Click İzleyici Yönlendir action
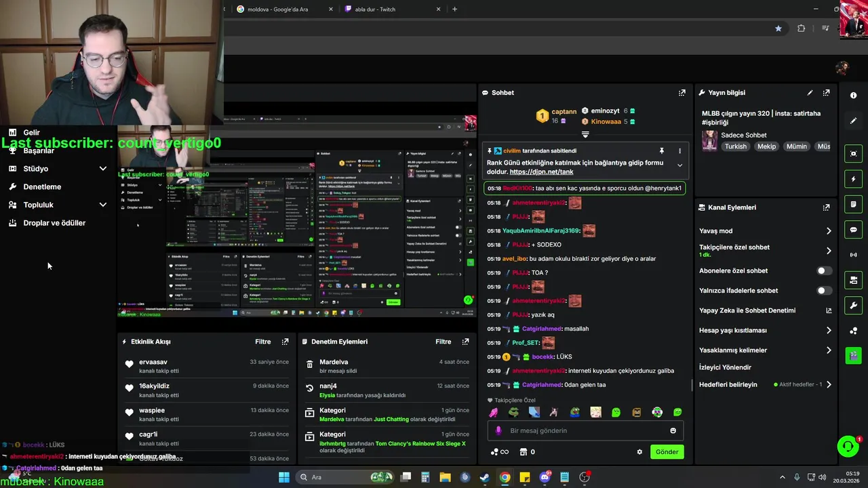Screen dimensions: 868x488 click(x=725, y=367)
